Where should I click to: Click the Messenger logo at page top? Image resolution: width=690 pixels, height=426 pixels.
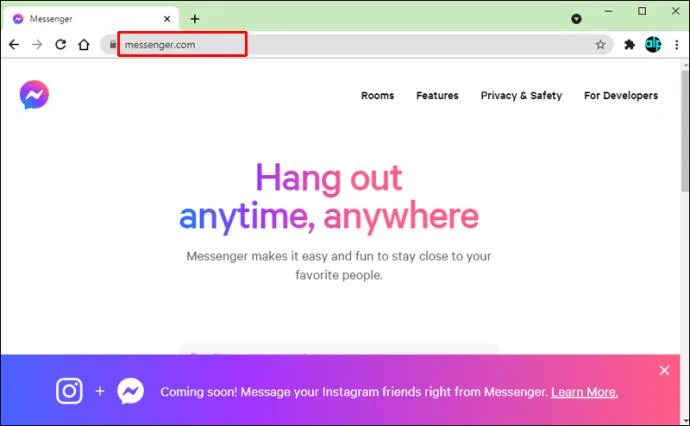coord(34,95)
